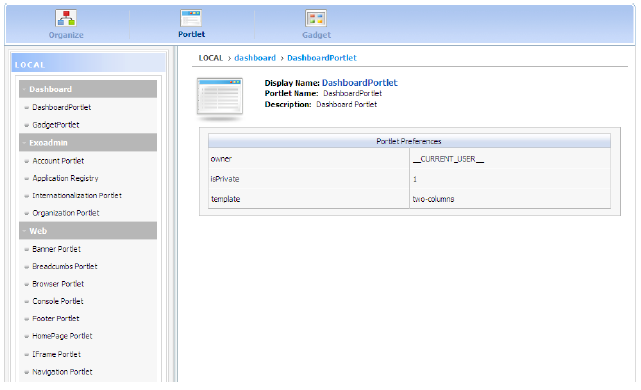Click the bullet icon beside GadgetPortlet
Image resolution: width=641 pixels, height=390 pixels.
(x=27, y=125)
